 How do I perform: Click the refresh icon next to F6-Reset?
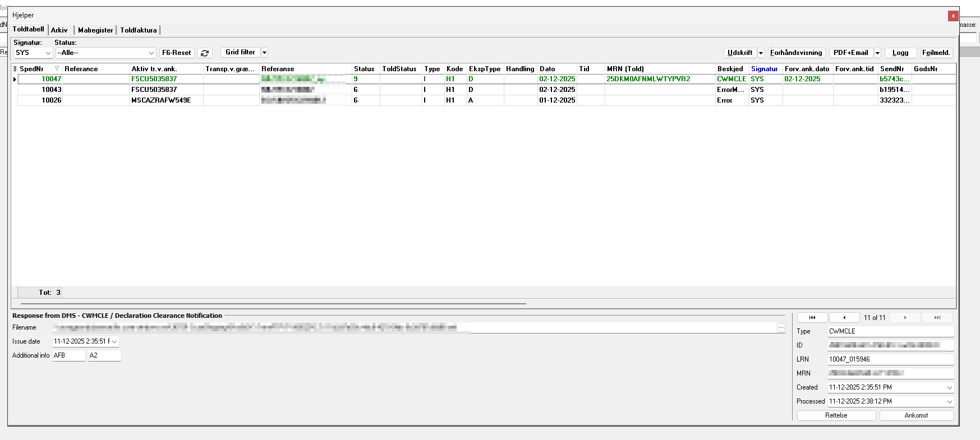point(205,53)
